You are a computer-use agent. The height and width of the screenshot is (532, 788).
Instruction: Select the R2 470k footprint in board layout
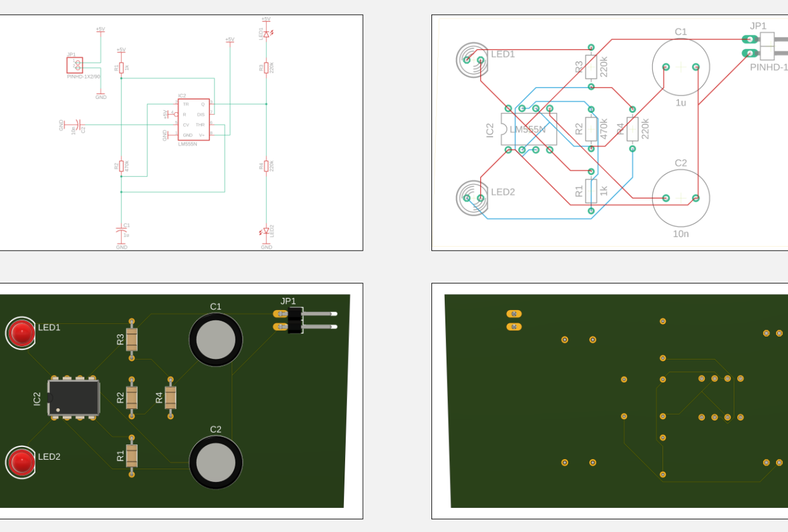(x=591, y=129)
